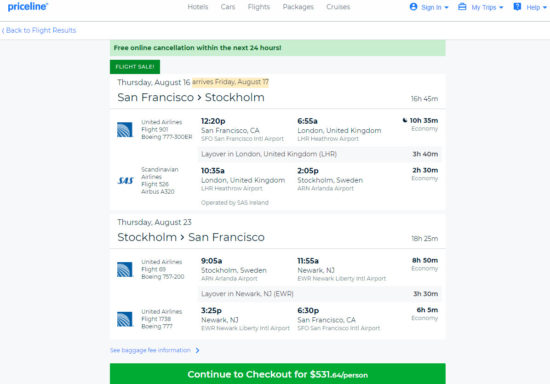Select the San Francisco > Stockholm heading
This screenshot has height=384, width=550.
click(x=191, y=97)
